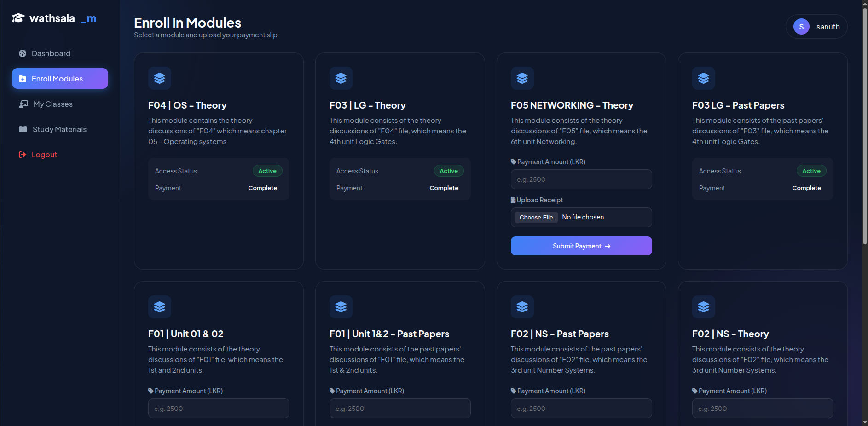Screen dimensions: 868x426
Task: Click the Active badge on F03 LG Theory
Action: click(x=449, y=171)
